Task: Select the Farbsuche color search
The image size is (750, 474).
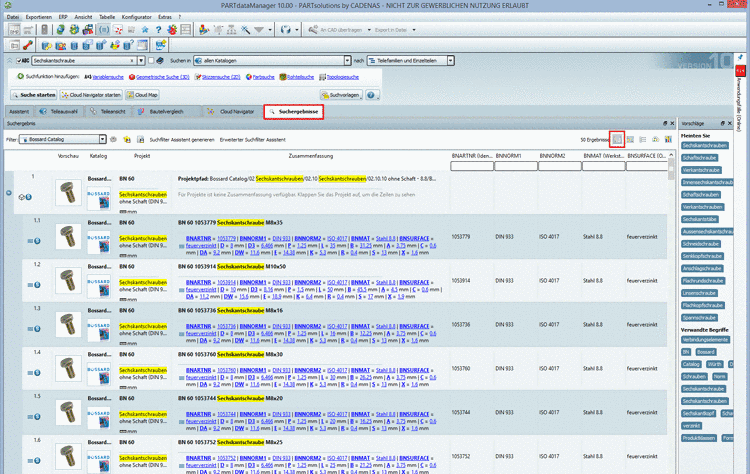Action: (263, 75)
